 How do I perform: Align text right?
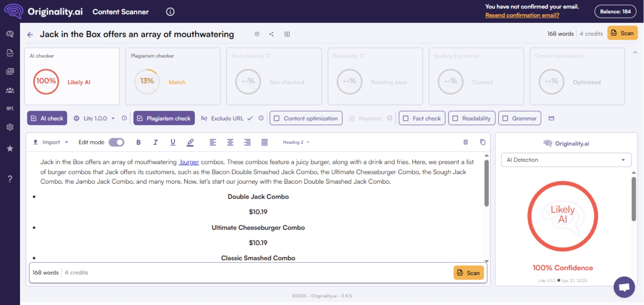[x=247, y=142]
